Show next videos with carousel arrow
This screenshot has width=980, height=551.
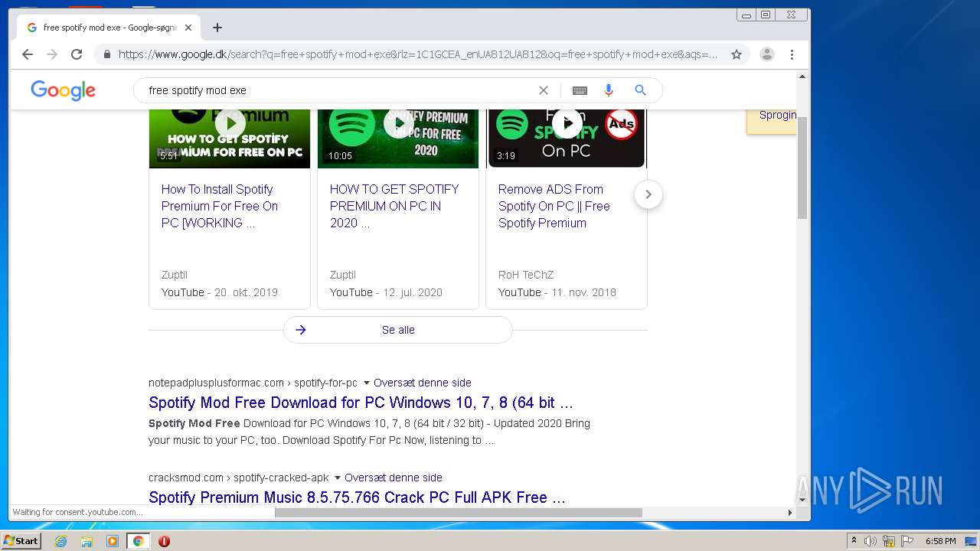[x=648, y=194]
